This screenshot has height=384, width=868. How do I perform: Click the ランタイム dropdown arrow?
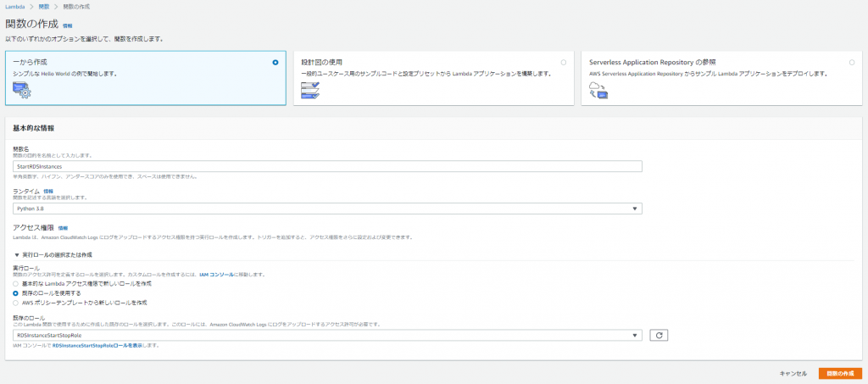tap(635, 209)
